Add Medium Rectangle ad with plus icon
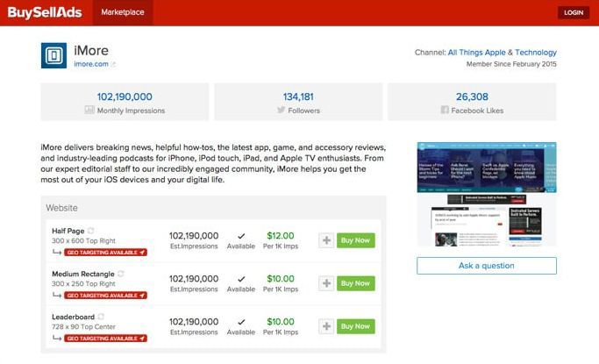Image resolution: width=599 pixels, height=364 pixels. pos(326,283)
